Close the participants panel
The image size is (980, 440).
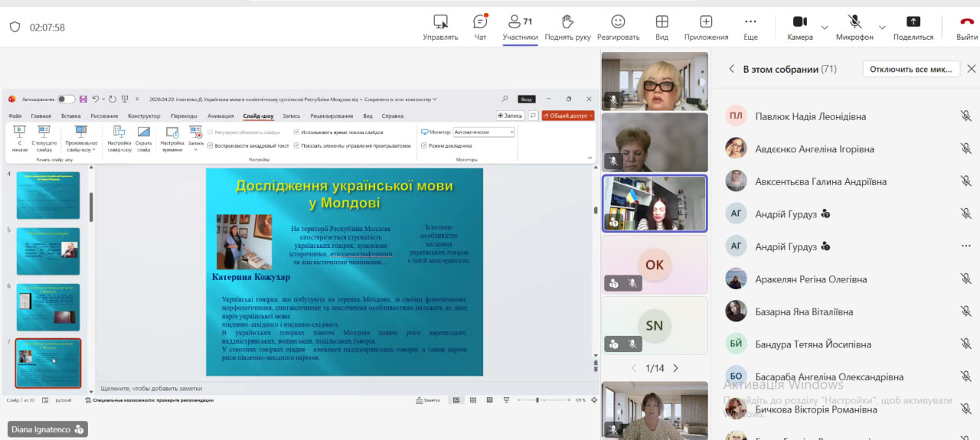972,69
